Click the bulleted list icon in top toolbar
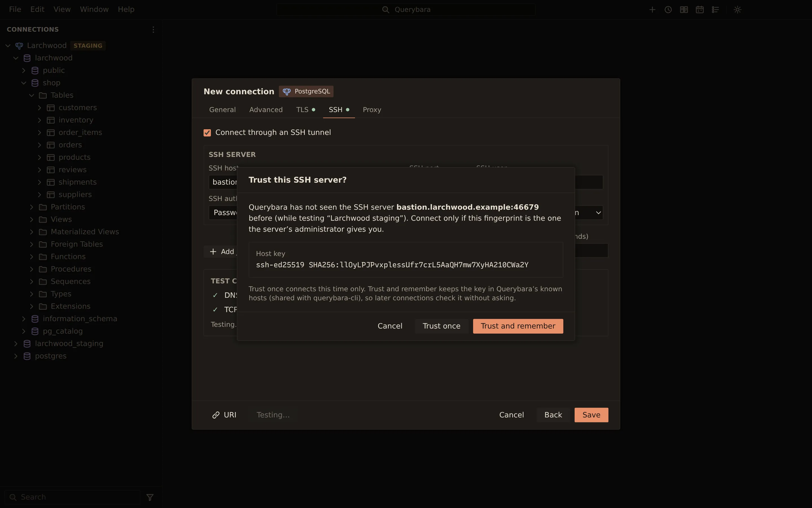 tap(715, 9)
